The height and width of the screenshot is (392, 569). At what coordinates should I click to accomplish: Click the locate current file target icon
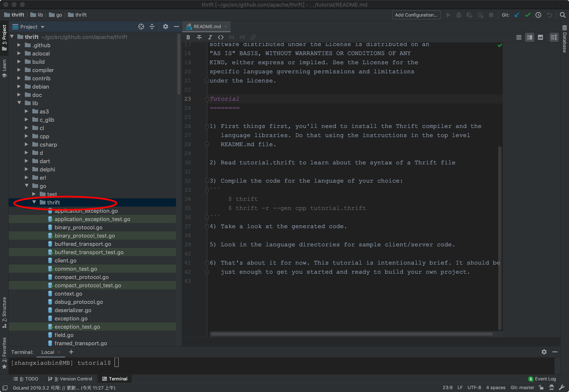point(141,26)
